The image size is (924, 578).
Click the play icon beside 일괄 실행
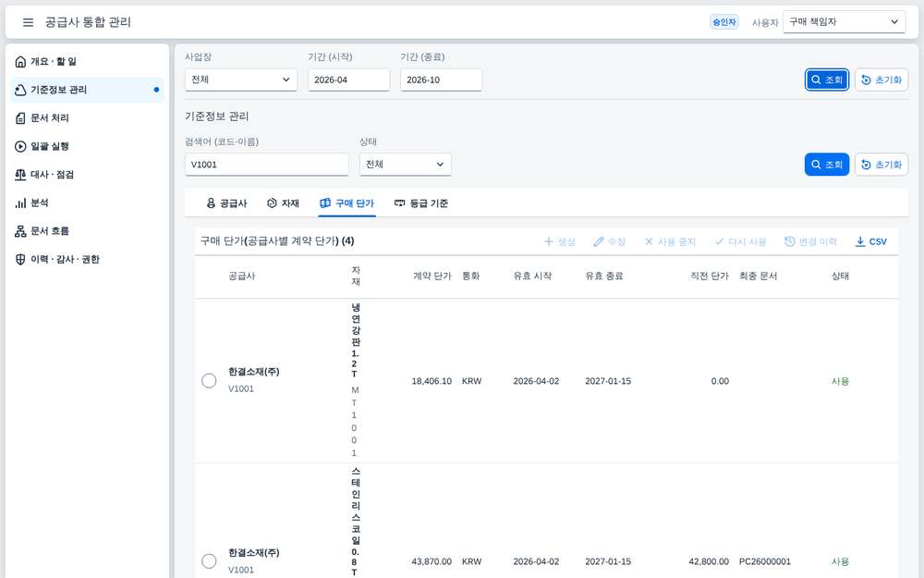click(x=20, y=146)
